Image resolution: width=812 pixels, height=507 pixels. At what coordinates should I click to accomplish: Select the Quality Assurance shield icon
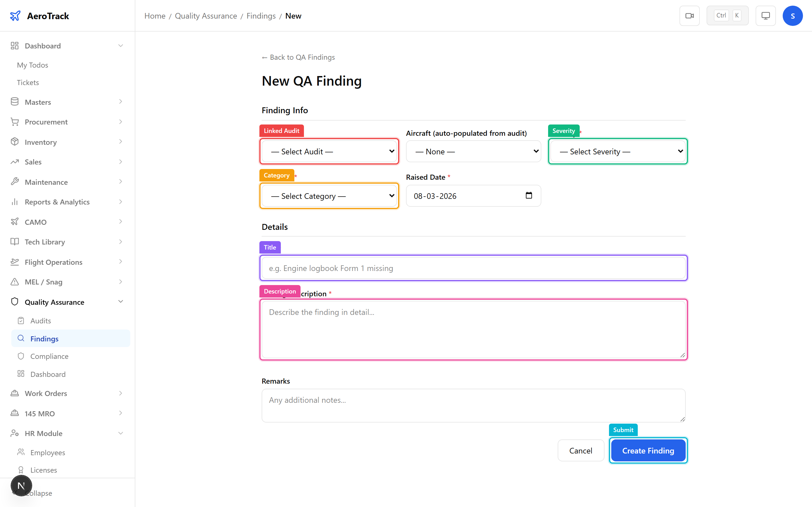coord(15,301)
